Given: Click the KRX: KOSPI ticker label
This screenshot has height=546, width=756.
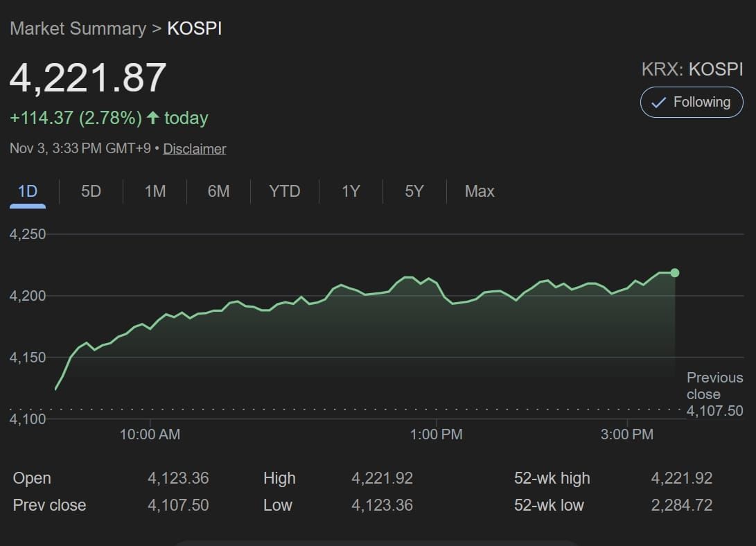Looking at the screenshot, I should coord(690,69).
